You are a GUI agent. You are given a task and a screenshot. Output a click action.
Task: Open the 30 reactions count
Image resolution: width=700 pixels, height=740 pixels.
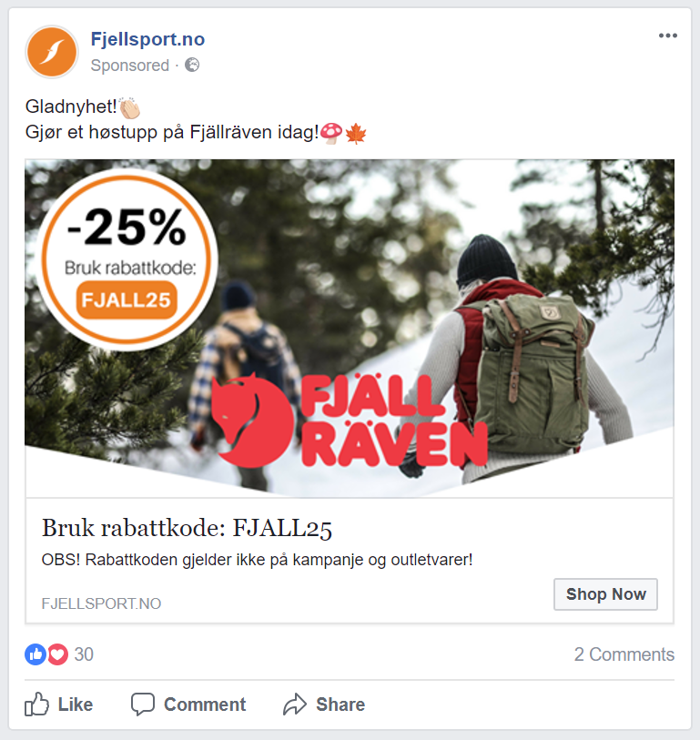(84, 654)
